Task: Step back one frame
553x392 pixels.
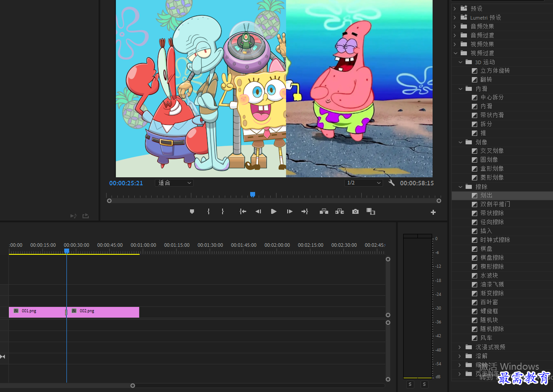Action: pyautogui.click(x=258, y=212)
